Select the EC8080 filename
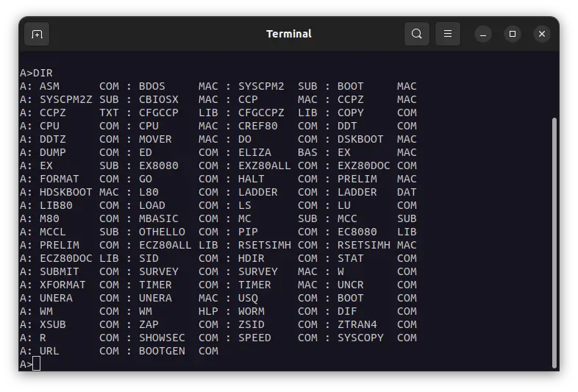 click(x=357, y=232)
